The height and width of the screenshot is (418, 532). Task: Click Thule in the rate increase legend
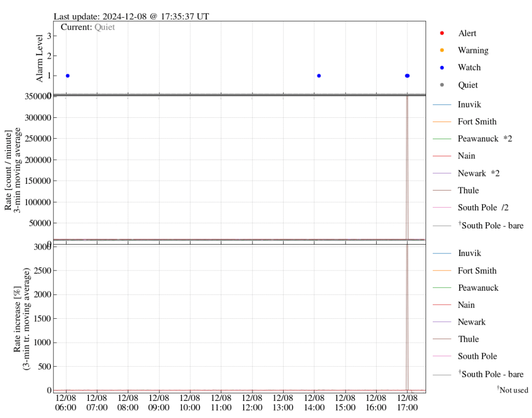469,339
